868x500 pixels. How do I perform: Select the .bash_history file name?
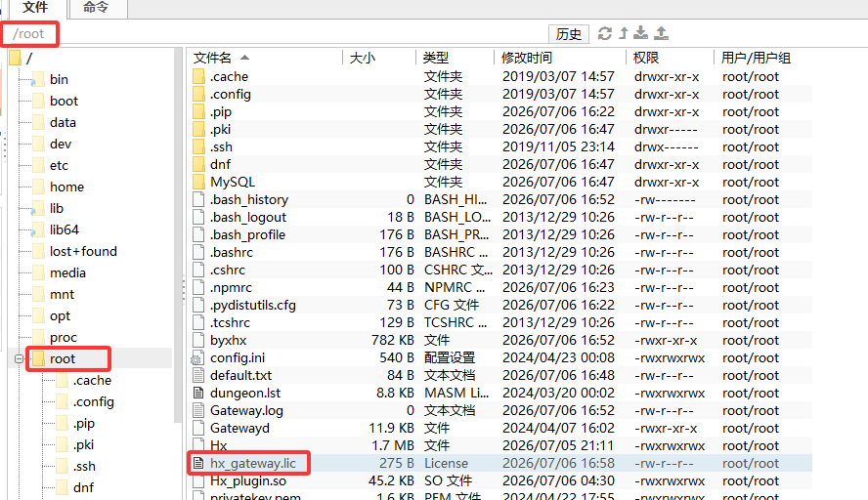point(249,199)
